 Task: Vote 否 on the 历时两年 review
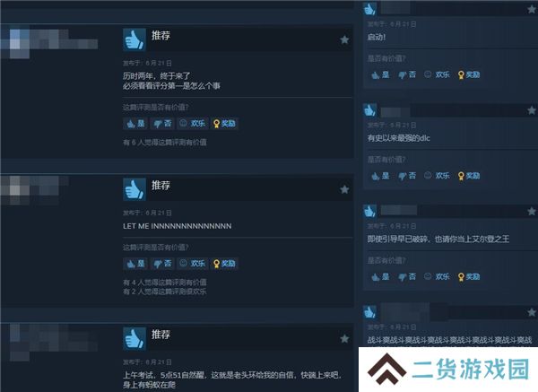click(162, 124)
